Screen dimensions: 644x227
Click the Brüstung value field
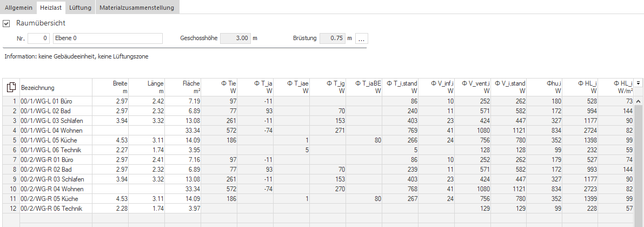pos(332,38)
